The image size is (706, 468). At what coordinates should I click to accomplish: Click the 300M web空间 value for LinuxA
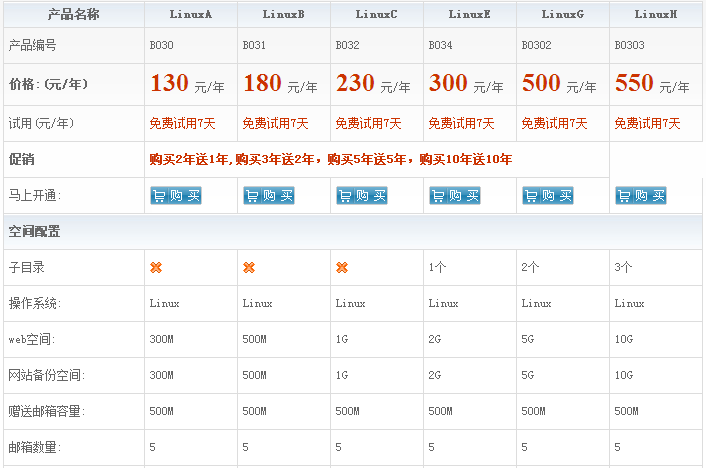pyautogui.click(x=162, y=339)
